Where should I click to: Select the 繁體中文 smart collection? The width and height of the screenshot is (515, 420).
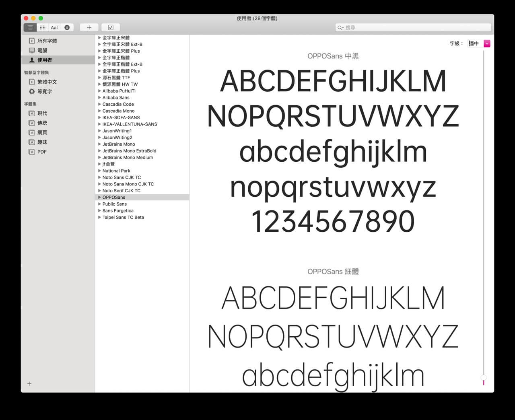47,82
